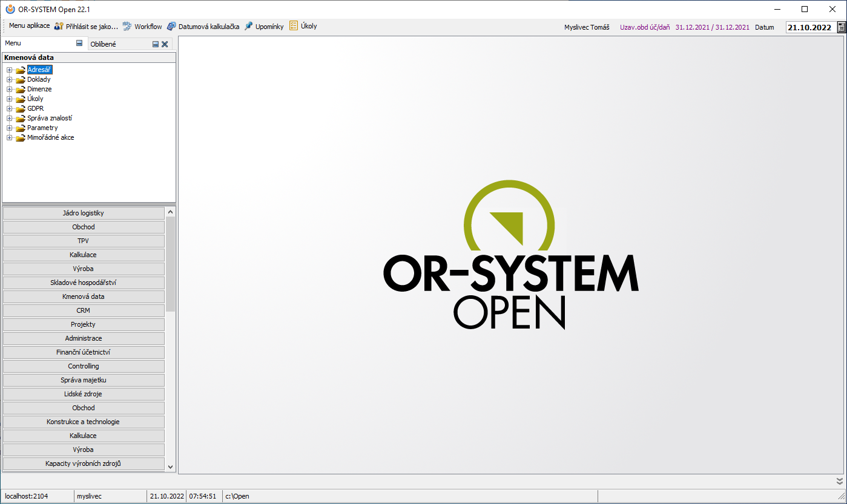
Task: Open the Menu aplikace menu
Action: [29, 26]
